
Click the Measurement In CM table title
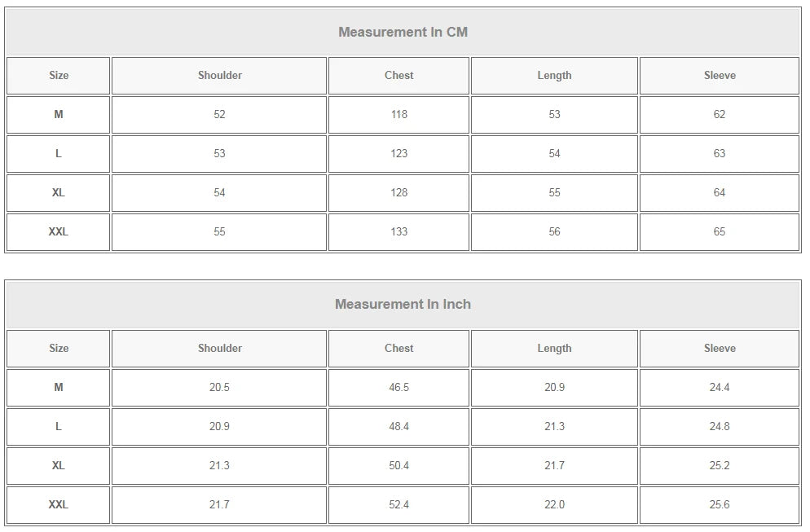pyautogui.click(x=403, y=33)
